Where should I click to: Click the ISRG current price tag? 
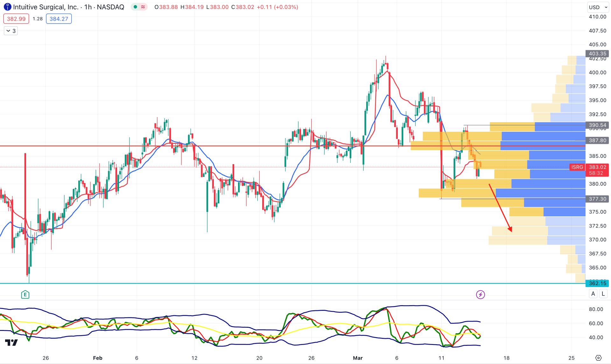[577, 167]
